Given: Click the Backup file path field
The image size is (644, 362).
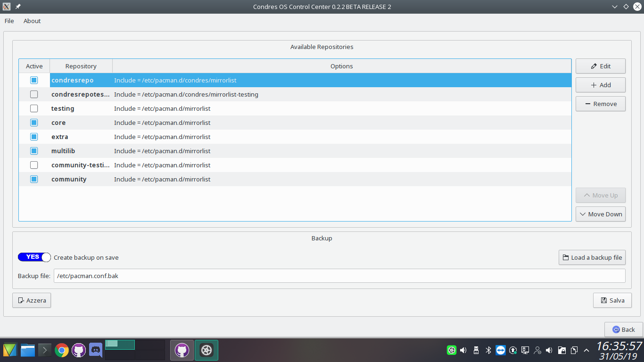Looking at the screenshot, I should pos(339,276).
